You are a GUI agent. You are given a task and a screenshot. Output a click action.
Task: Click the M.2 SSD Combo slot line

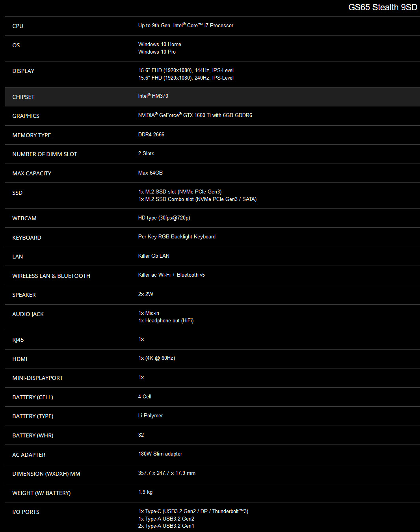point(197,199)
